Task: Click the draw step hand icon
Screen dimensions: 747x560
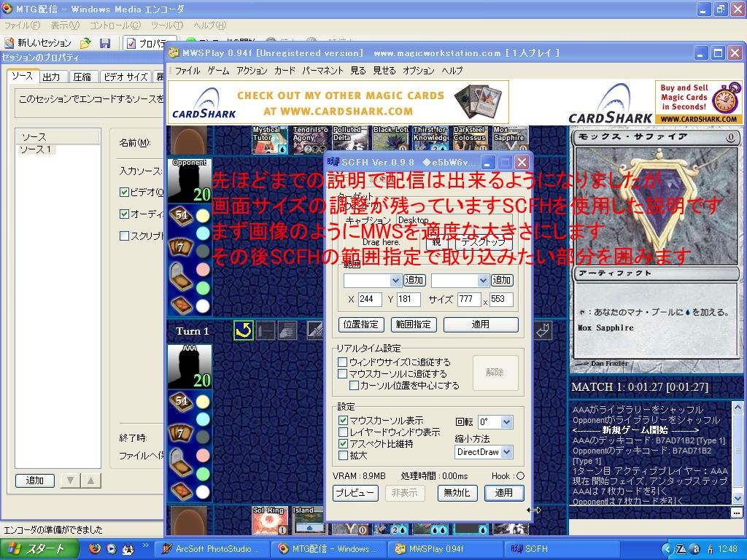Action: point(287,330)
